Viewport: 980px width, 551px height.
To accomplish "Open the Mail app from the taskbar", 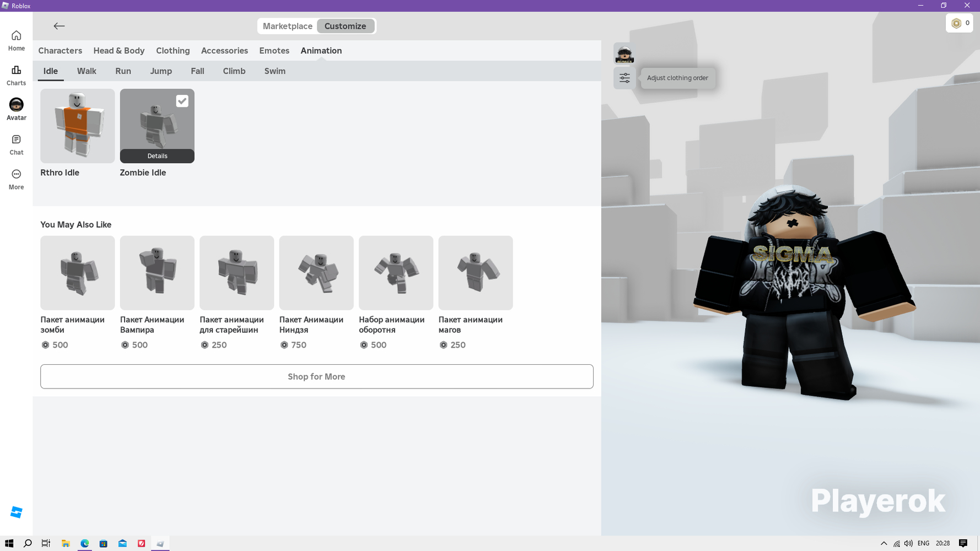I will [x=122, y=543].
